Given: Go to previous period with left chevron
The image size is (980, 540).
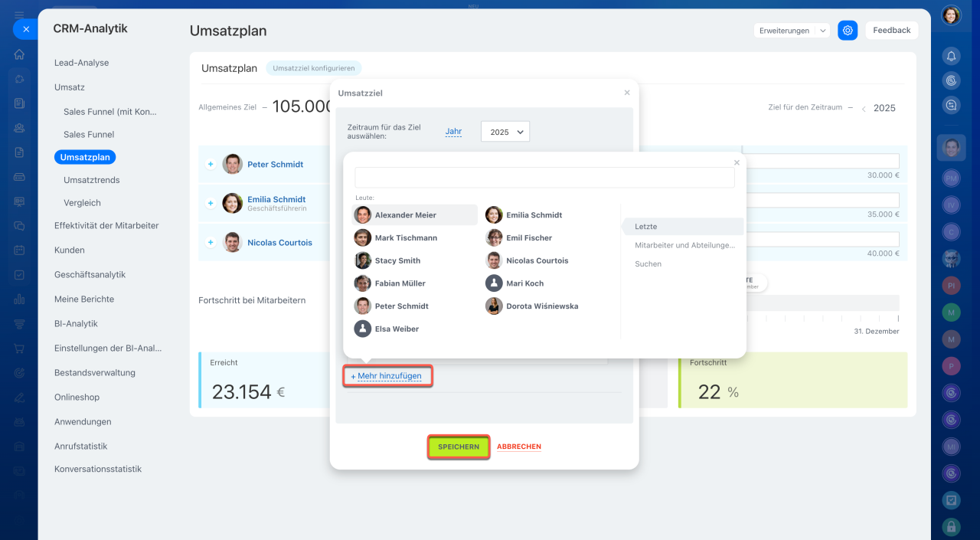Looking at the screenshot, I should point(864,109).
